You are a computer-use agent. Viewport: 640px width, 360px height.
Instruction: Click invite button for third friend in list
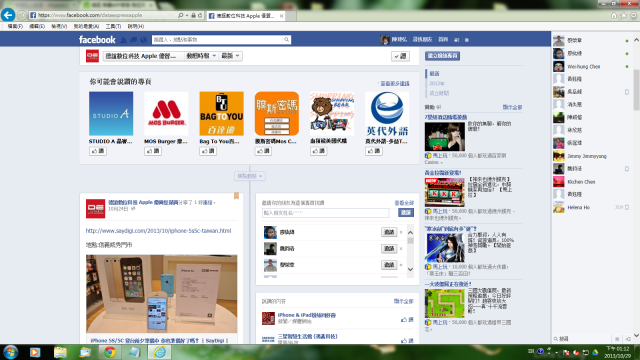[x=389, y=264]
